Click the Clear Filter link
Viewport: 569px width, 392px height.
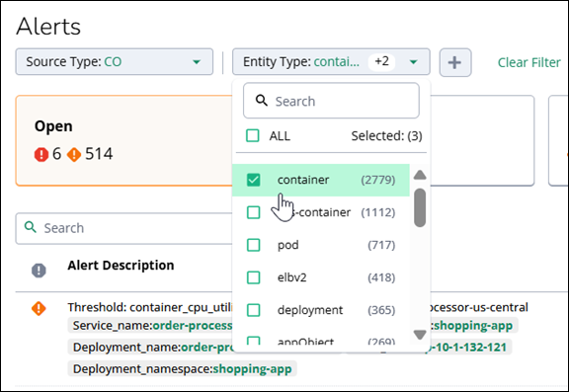[528, 62]
